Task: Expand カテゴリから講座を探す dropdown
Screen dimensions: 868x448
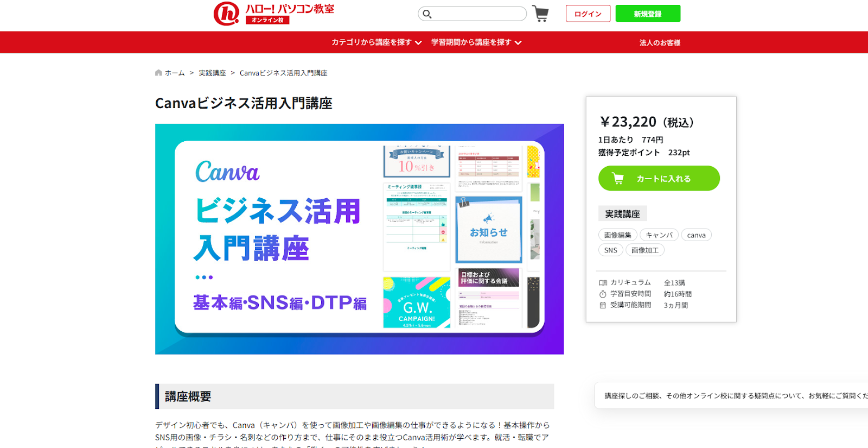Action: tap(376, 42)
